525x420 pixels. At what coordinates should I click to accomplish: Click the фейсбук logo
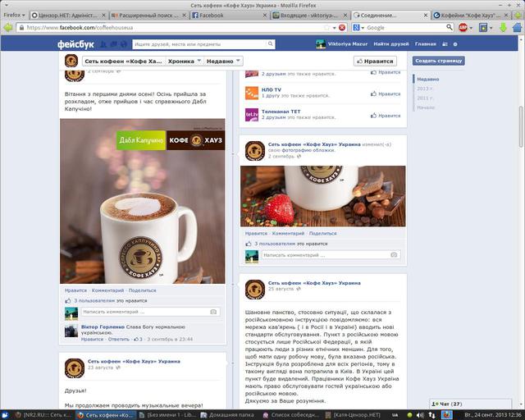75,44
